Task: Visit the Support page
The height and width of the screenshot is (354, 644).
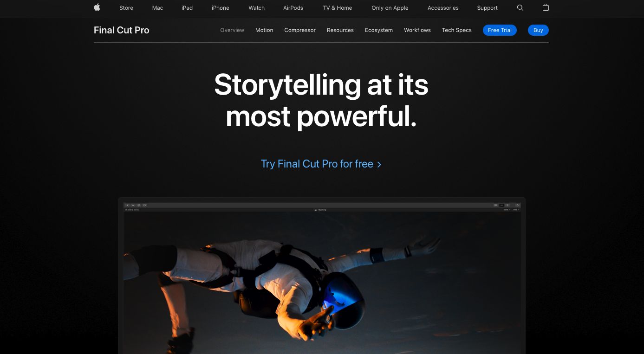Action: point(487,8)
